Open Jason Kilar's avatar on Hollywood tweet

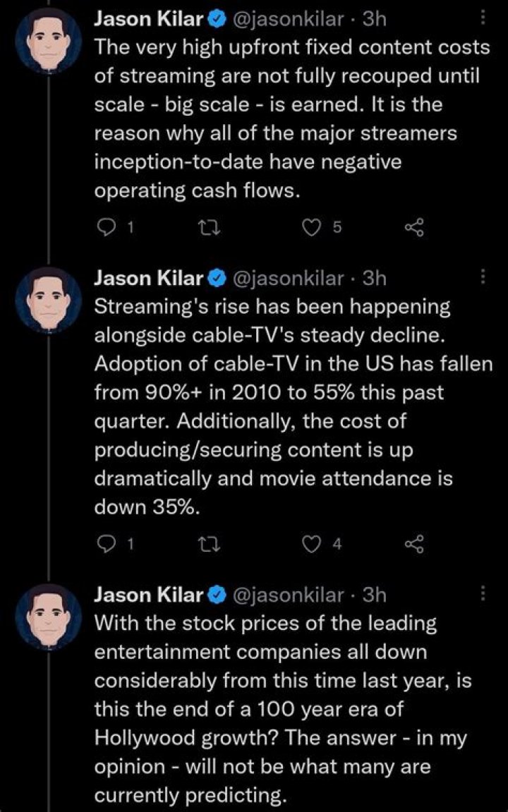(48, 615)
